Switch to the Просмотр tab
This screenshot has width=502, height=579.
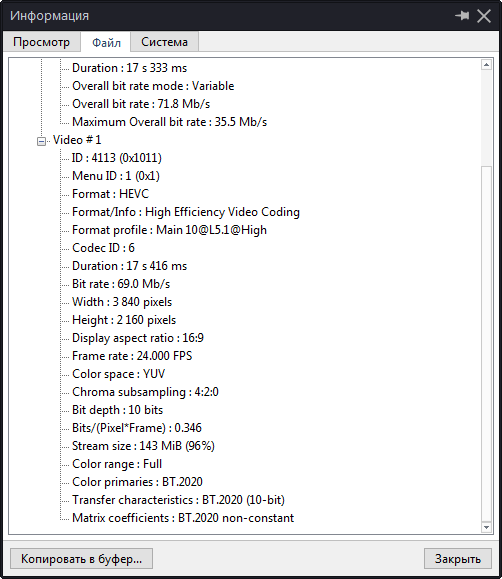(x=41, y=42)
